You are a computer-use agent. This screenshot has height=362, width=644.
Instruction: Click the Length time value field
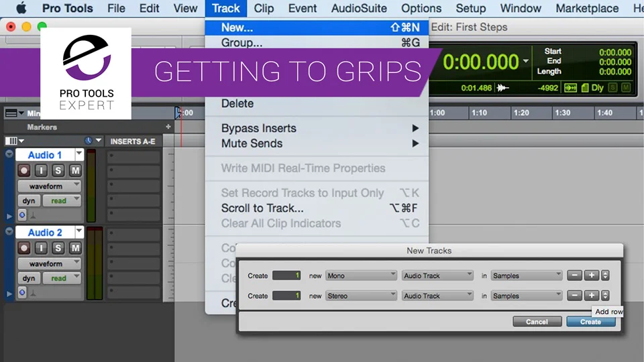615,72
